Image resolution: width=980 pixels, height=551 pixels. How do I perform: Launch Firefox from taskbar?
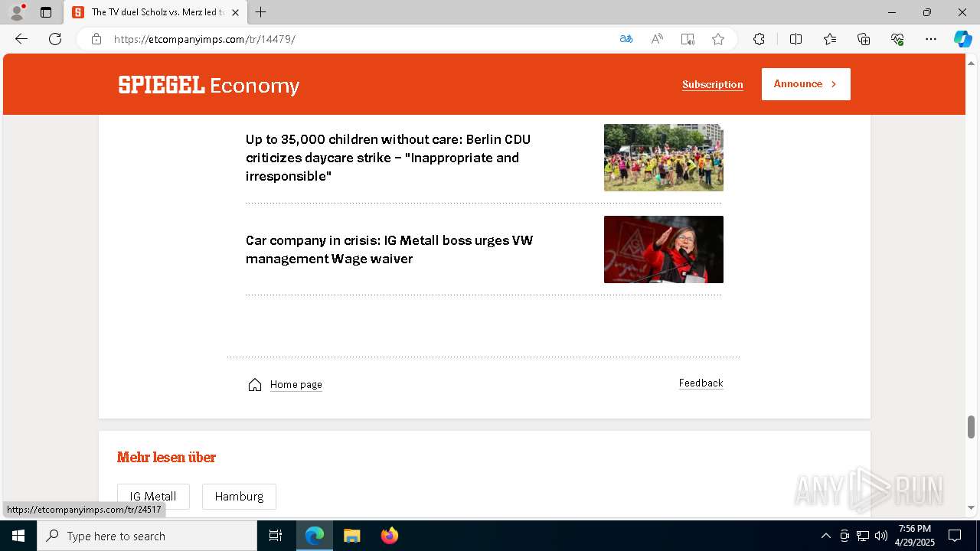(390, 536)
